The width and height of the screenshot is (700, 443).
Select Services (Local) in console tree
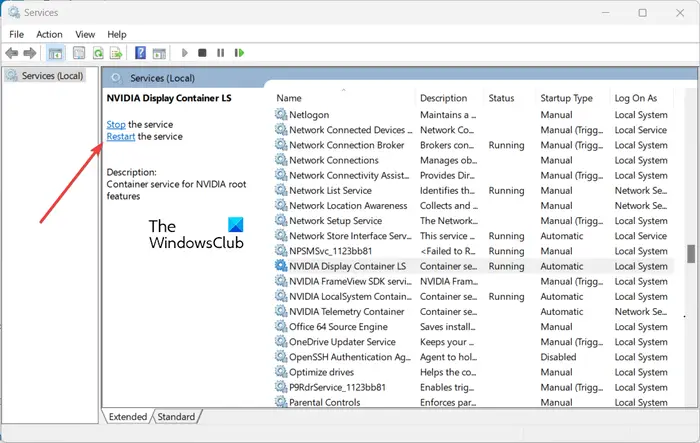pos(52,76)
